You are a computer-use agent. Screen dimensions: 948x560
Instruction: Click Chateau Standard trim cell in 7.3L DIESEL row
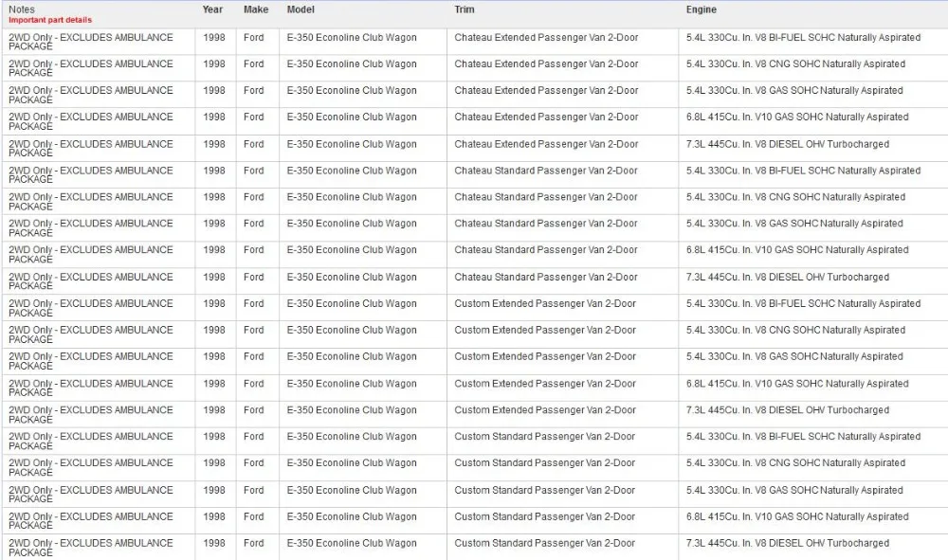pos(545,278)
